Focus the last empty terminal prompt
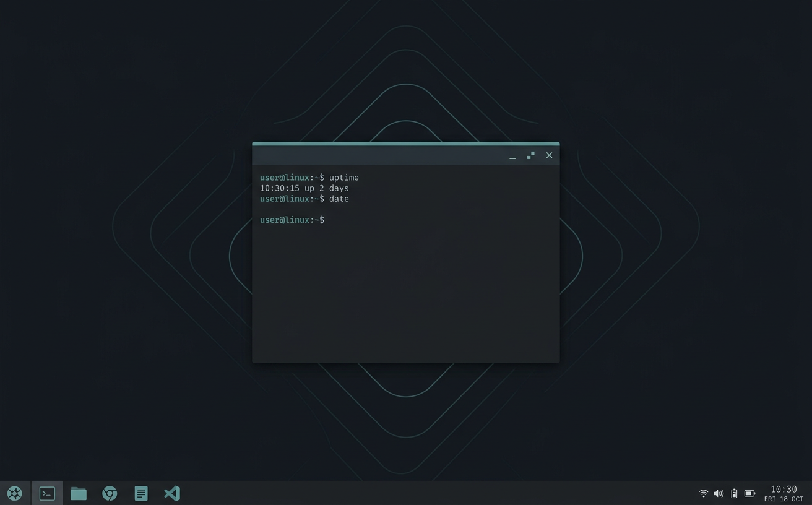The image size is (812, 505). (x=292, y=220)
